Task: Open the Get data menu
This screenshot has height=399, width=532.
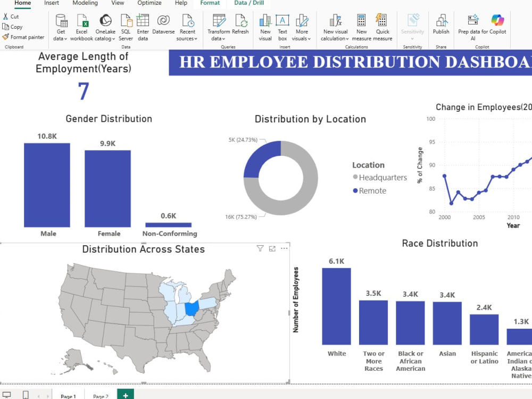Action: tap(61, 28)
